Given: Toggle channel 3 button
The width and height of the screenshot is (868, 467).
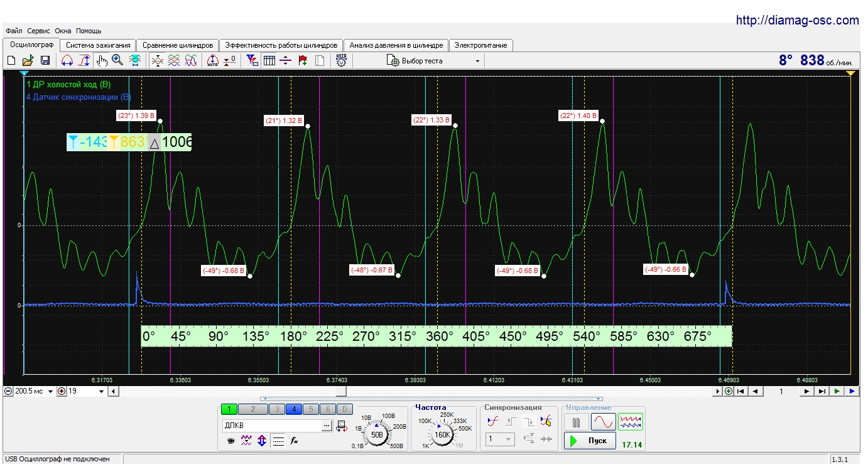Looking at the screenshot, I should [x=276, y=409].
